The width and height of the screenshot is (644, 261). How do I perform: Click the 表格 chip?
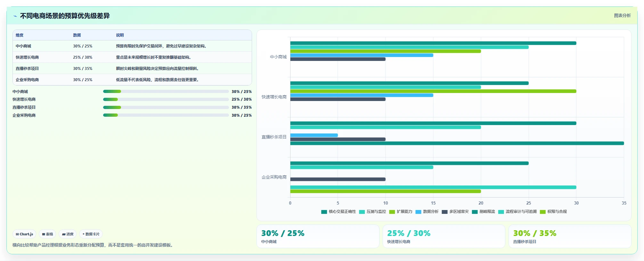[x=47, y=234]
